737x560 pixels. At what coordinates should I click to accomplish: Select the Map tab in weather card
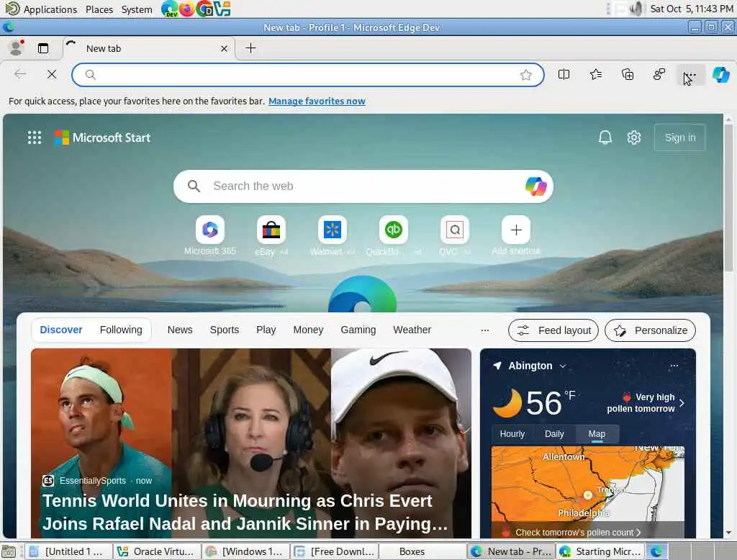(597, 434)
